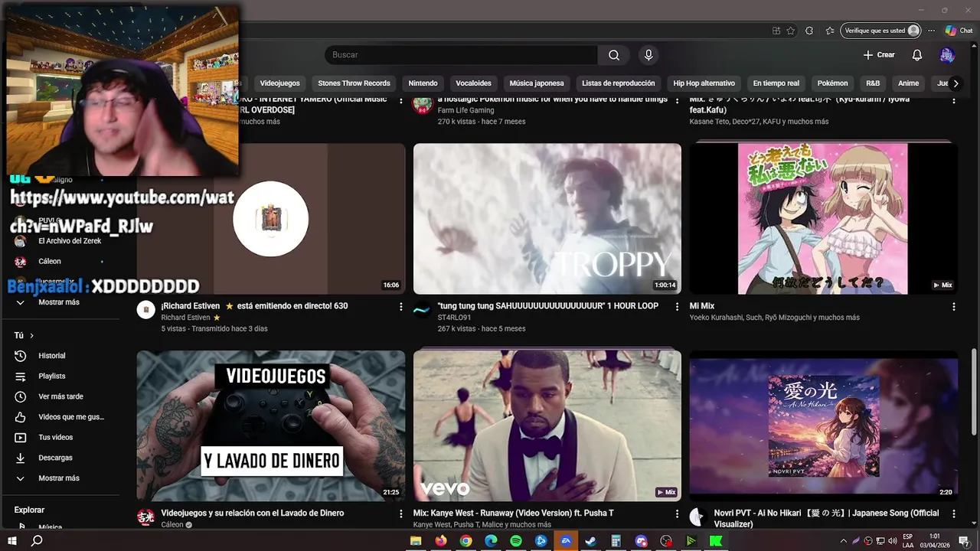Select the En tiempo real chip
The height and width of the screenshot is (551, 980).
tap(776, 83)
